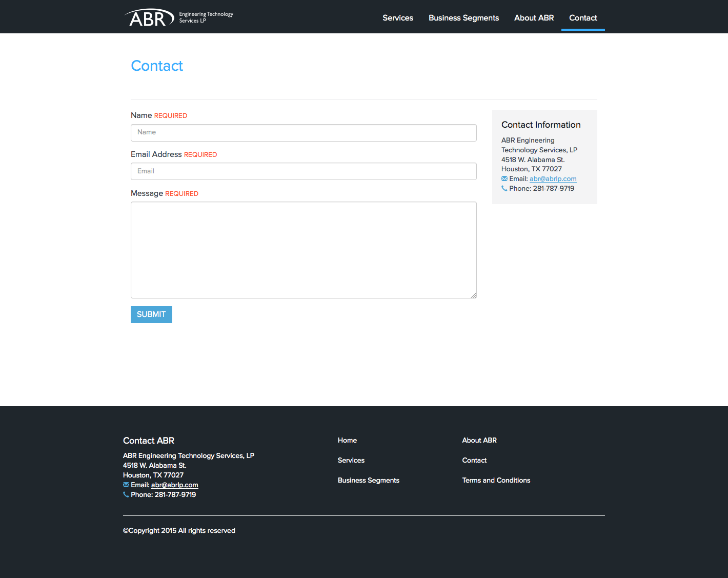728x578 pixels.
Task: Select the Contact tab in the top navigation
Action: click(x=583, y=18)
